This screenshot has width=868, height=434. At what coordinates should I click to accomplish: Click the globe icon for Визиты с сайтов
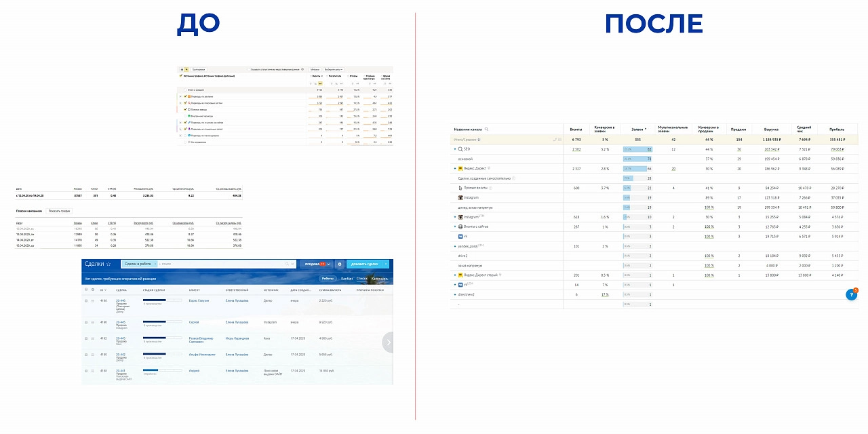460,226
